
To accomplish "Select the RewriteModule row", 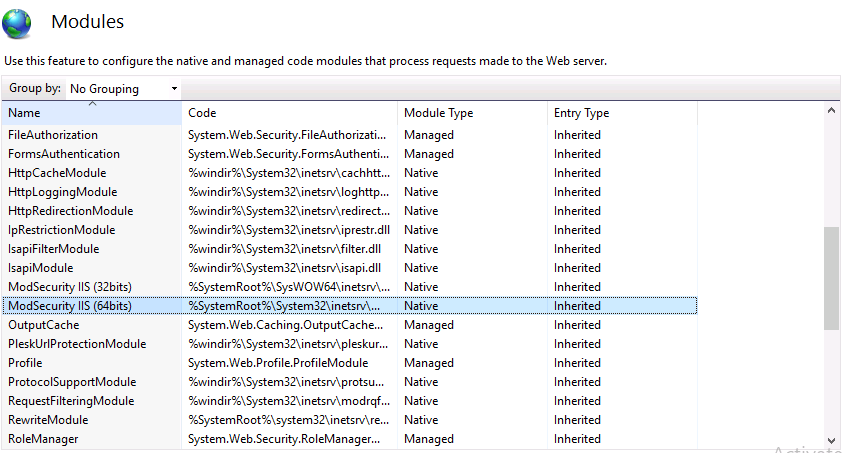I will pyautogui.click(x=349, y=420).
